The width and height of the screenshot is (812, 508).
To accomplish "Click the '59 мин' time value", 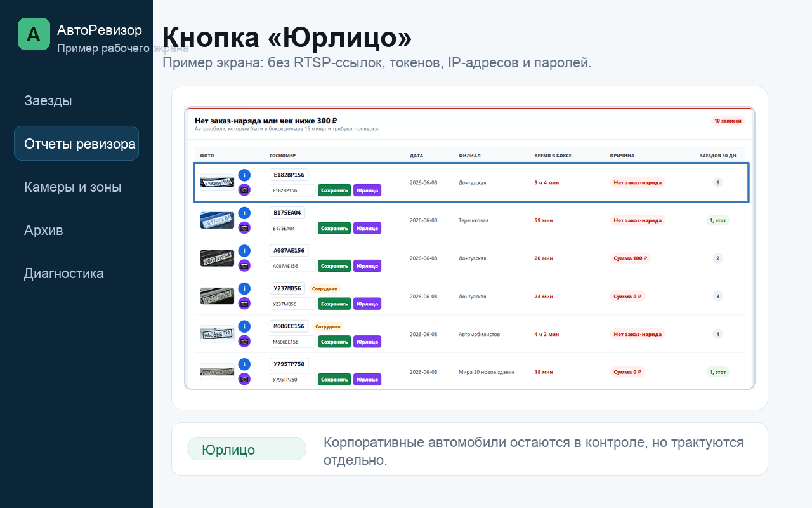I will (544, 220).
